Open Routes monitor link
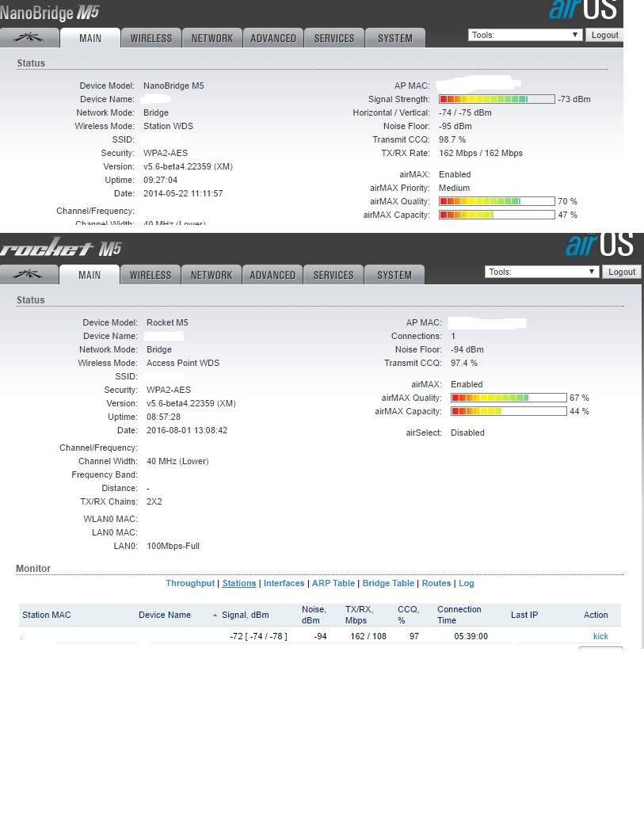 pyautogui.click(x=436, y=583)
